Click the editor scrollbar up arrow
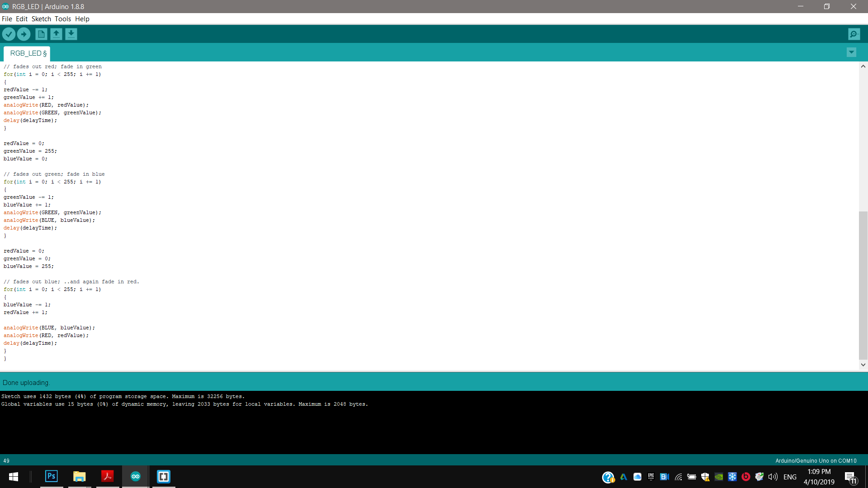868x488 pixels. pyautogui.click(x=863, y=66)
